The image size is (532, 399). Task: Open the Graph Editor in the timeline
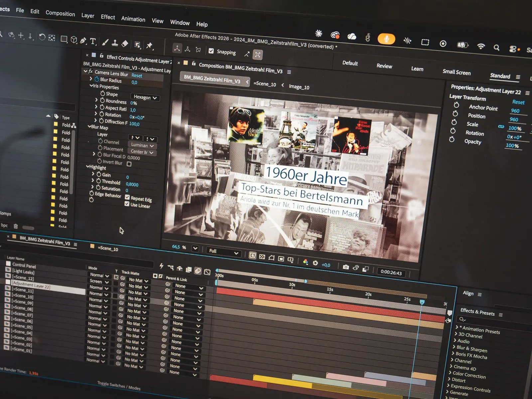click(207, 272)
